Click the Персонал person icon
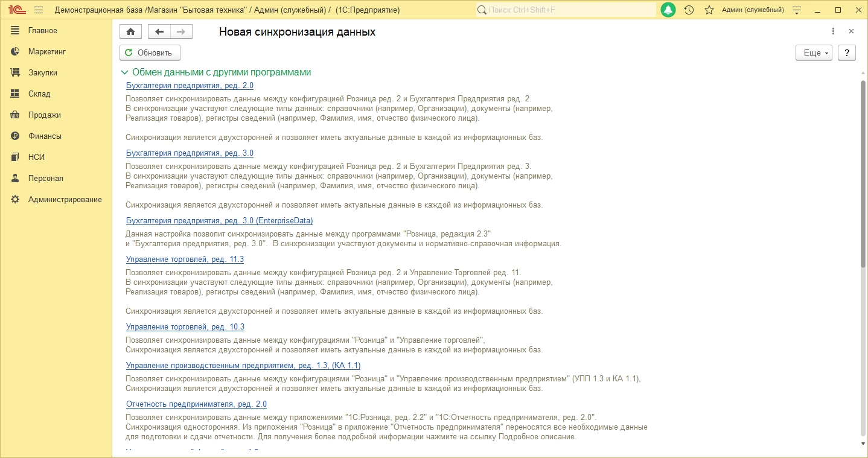 point(16,179)
